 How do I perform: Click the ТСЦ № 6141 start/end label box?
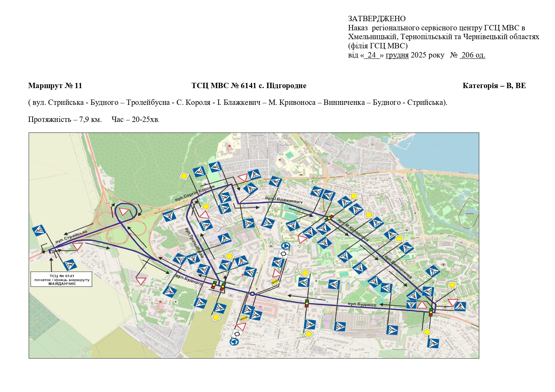(61, 280)
